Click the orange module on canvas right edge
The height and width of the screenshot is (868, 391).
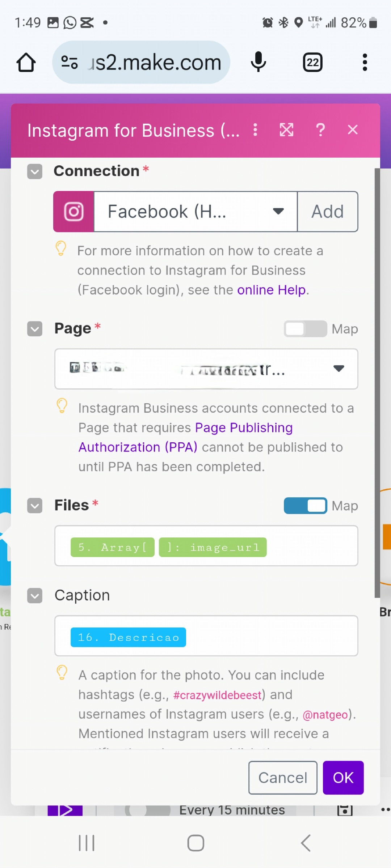point(385,537)
